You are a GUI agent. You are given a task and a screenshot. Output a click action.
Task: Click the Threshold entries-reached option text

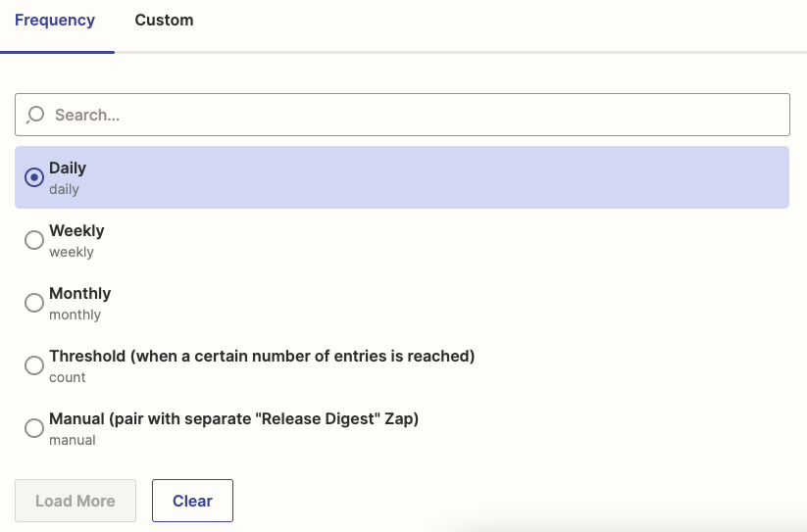coord(262,357)
